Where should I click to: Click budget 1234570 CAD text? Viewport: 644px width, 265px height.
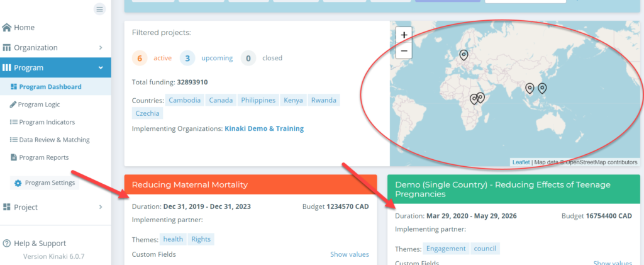[x=336, y=206]
